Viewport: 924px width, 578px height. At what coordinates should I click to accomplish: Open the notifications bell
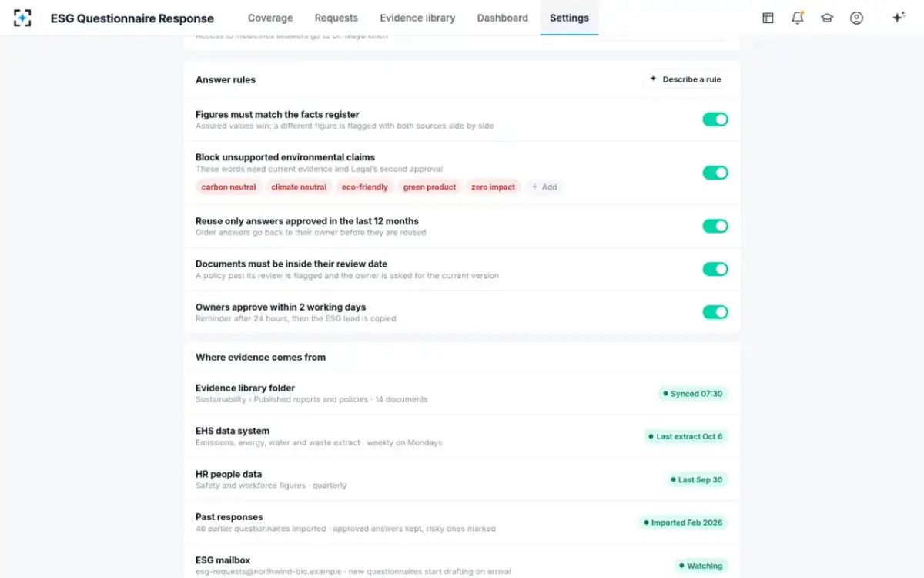pos(798,18)
